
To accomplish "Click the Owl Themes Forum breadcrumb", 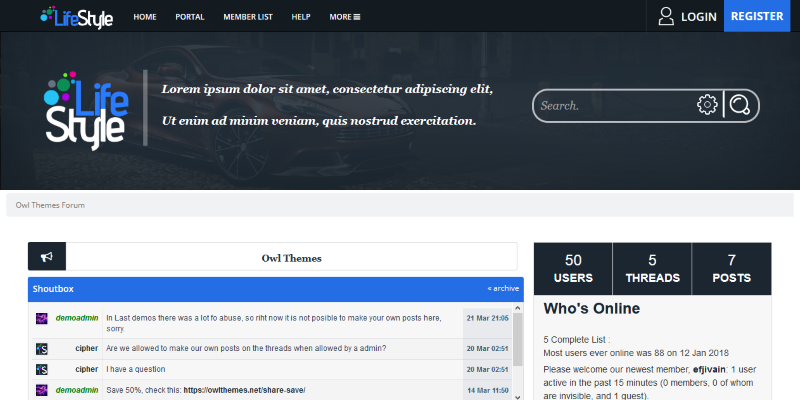I will pyautogui.click(x=50, y=205).
